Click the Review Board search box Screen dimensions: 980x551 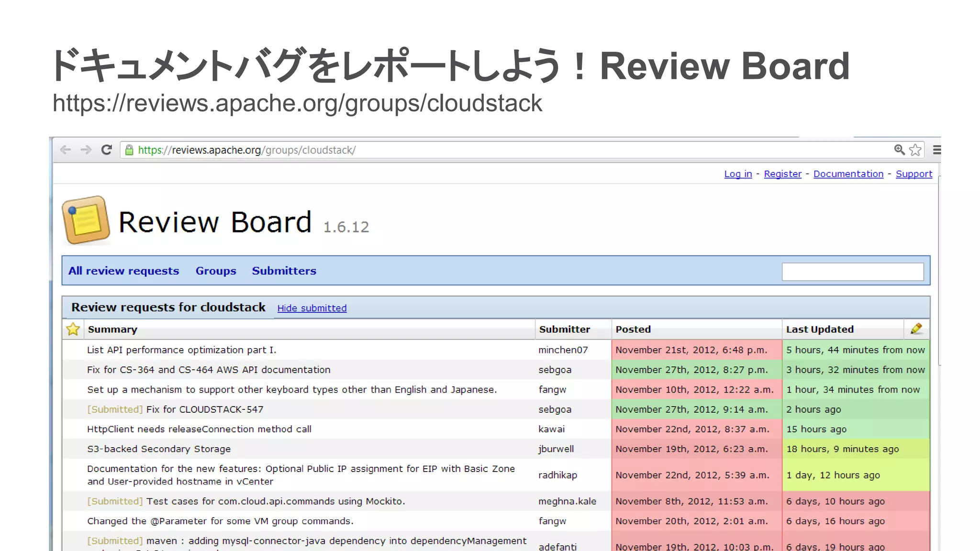[853, 272]
